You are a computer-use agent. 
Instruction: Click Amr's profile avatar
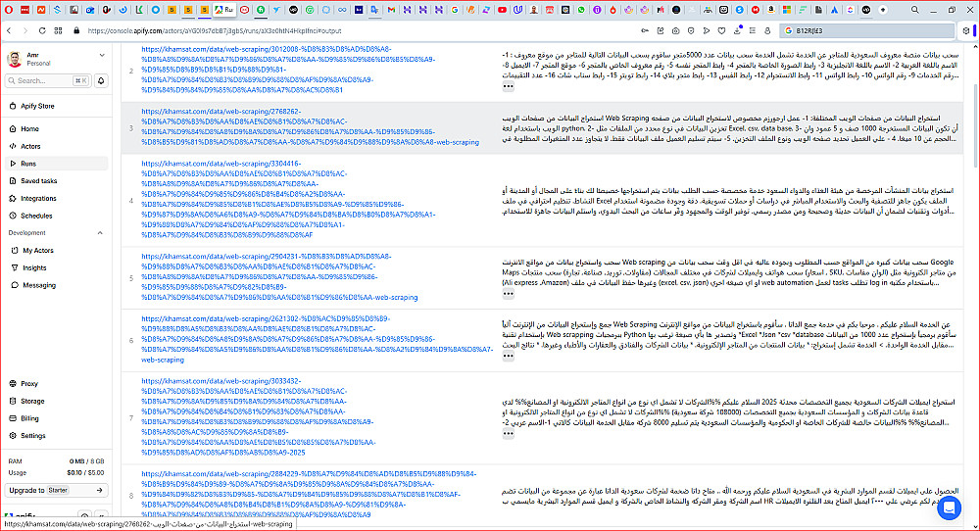tap(14, 60)
